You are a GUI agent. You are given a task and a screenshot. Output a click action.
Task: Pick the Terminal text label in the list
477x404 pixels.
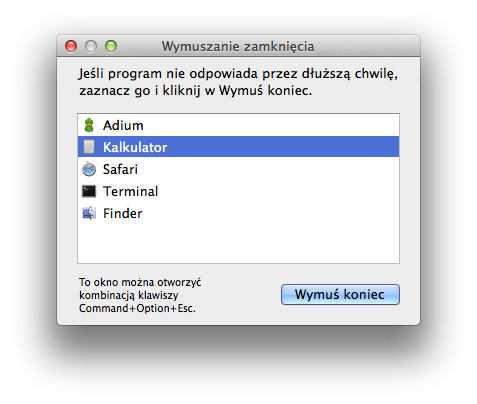click(x=131, y=191)
